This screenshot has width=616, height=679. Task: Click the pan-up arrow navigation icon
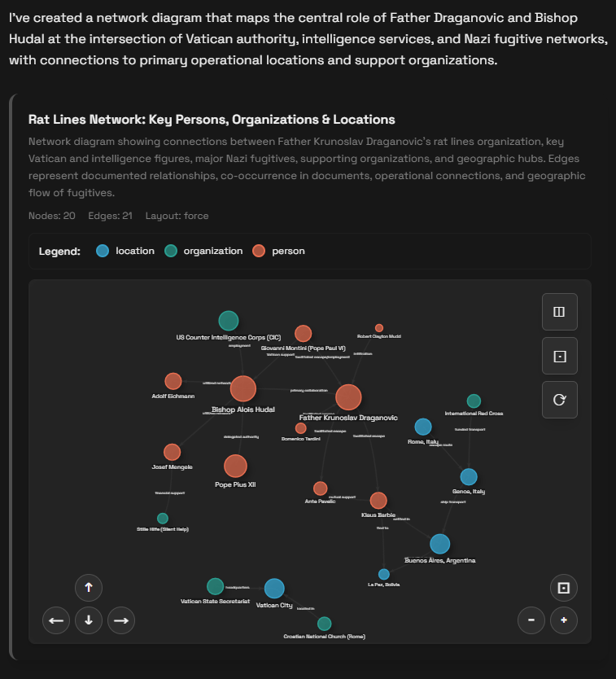tap(88, 588)
